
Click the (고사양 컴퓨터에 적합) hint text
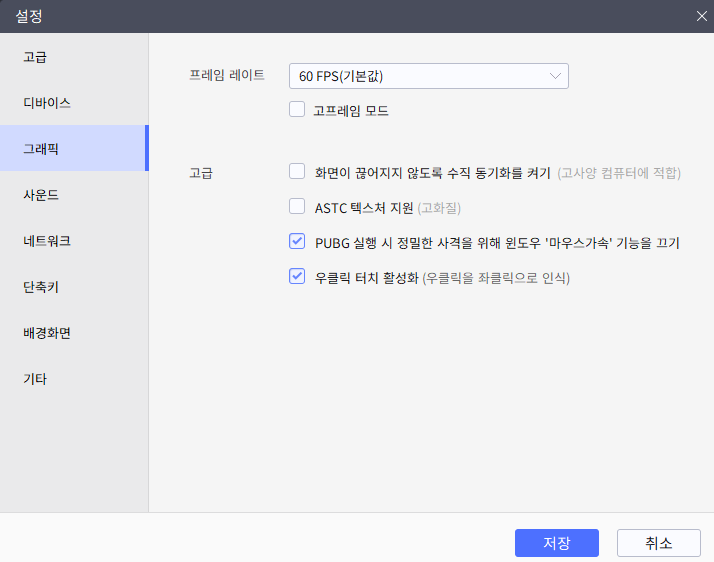(619, 173)
